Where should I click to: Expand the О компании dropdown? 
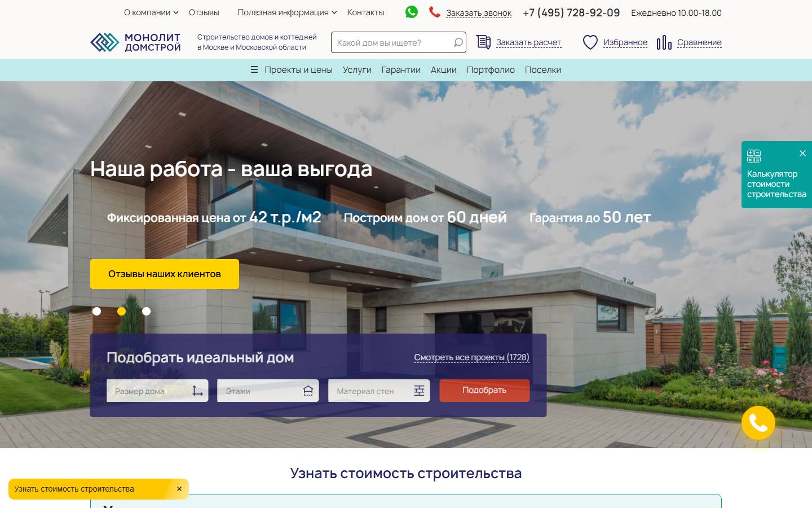point(151,12)
